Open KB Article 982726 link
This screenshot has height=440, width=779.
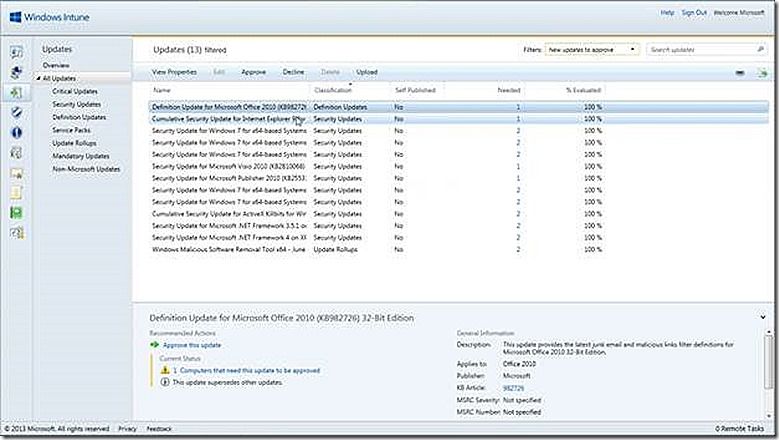click(513, 388)
